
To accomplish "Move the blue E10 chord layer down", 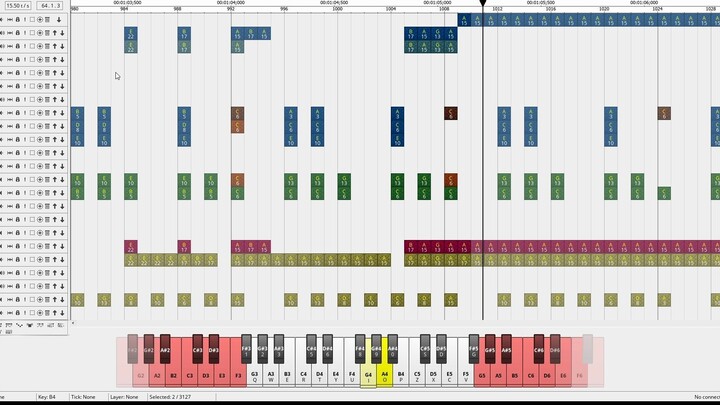I will click(x=62, y=140).
